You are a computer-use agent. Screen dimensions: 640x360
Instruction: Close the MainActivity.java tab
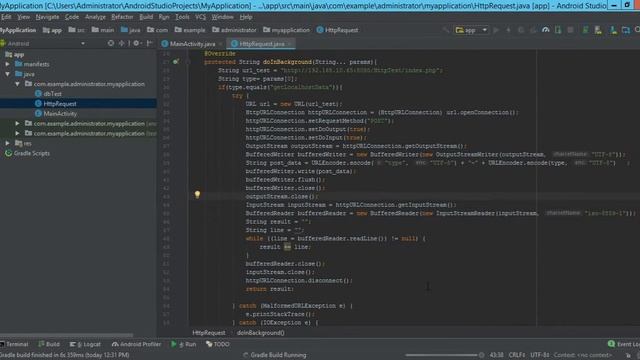(220, 44)
